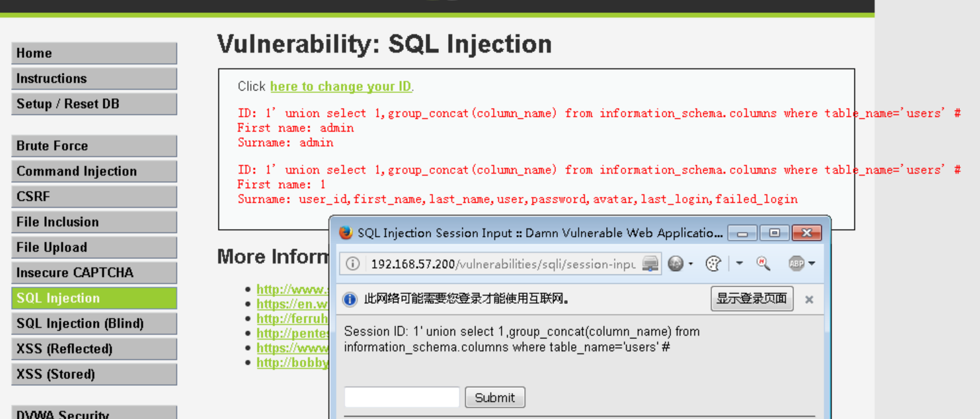Viewport: 980px width, 419px height.
Task: Select the highlighted SQL Injection item
Action: click(94, 298)
